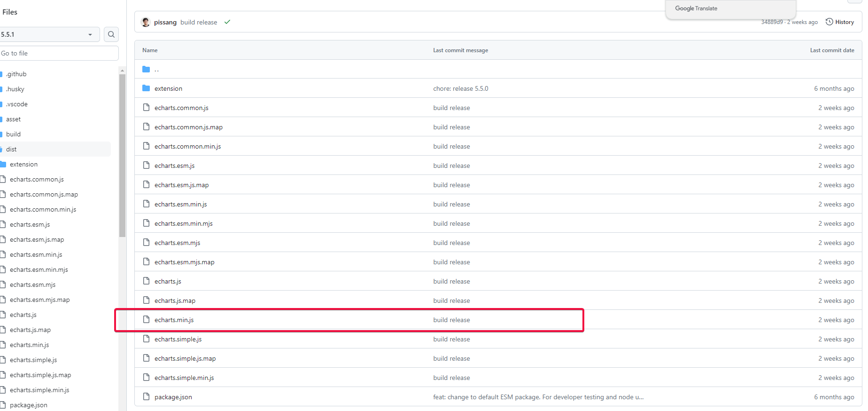Image resolution: width=868 pixels, height=411 pixels.
Task: Click file icon for echarts.common.min.js row
Action: pyautogui.click(x=146, y=146)
